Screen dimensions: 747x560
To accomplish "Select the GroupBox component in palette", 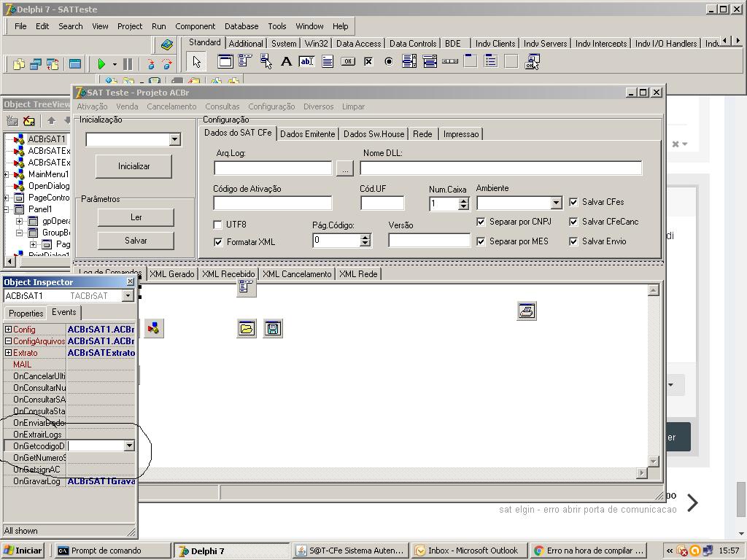I will 471,61.
